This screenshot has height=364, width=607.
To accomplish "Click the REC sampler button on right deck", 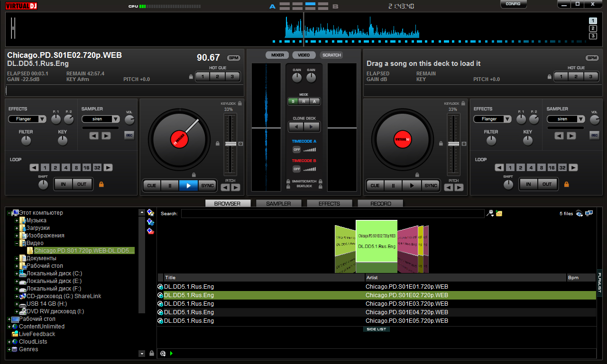I will (594, 136).
